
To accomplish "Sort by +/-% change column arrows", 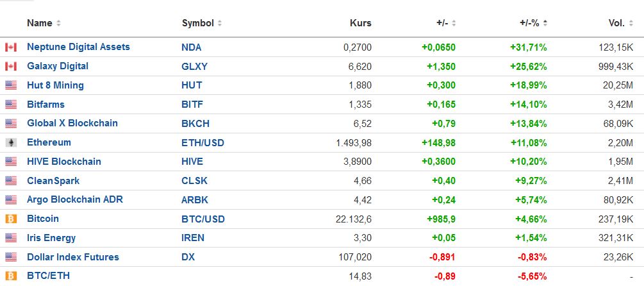I will (x=545, y=24).
